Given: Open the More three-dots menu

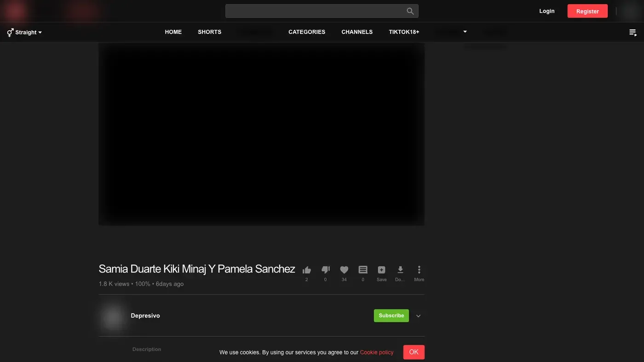Looking at the screenshot, I should pyautogui.click(x=419, y=270).
